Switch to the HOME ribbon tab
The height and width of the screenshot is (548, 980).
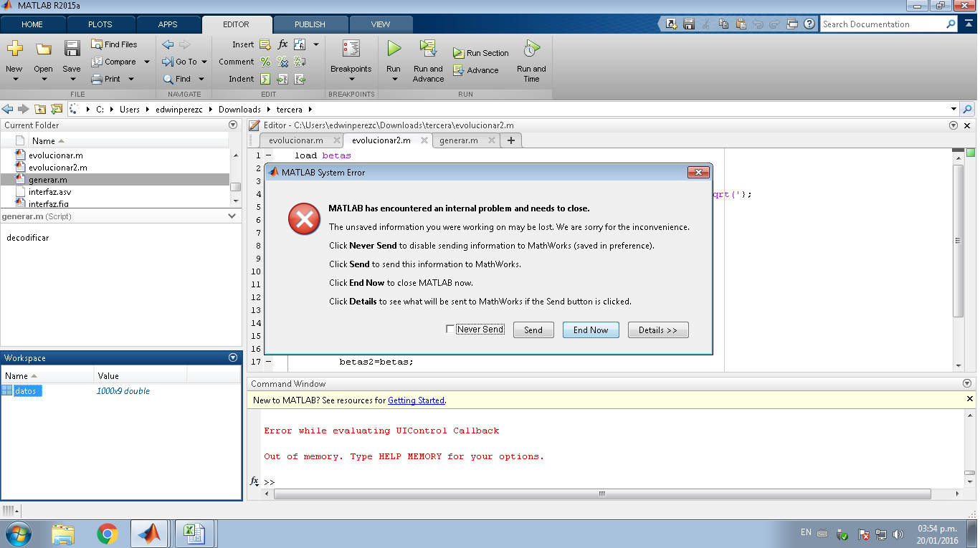tap(32, 24)
